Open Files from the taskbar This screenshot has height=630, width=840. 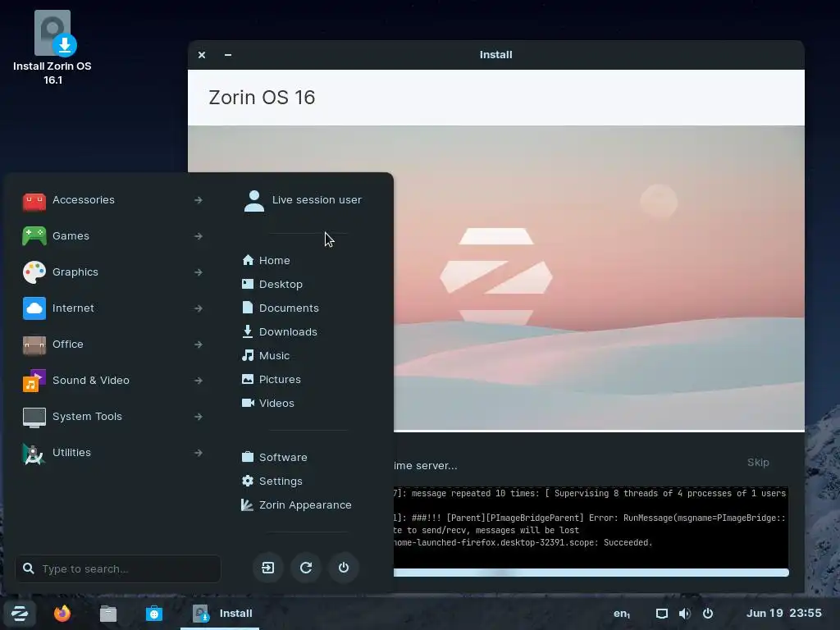click(x=108, y=614)
